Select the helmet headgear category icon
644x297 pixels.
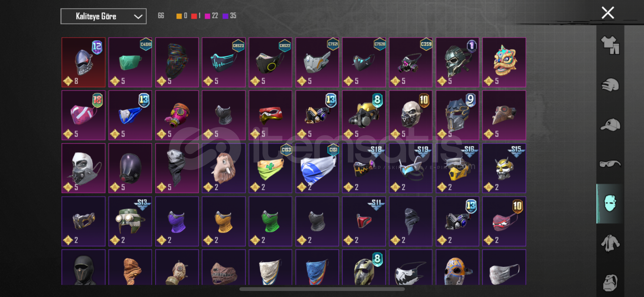point(610,85)
